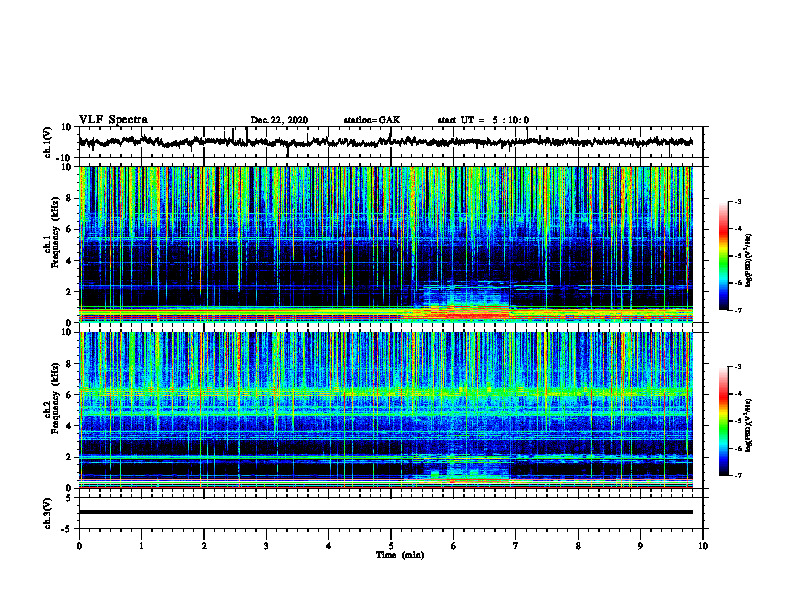Click the "6" kHz tick on ch.1 spectrogram axis
Screen dimensions: 792x612
click(69, 229)
